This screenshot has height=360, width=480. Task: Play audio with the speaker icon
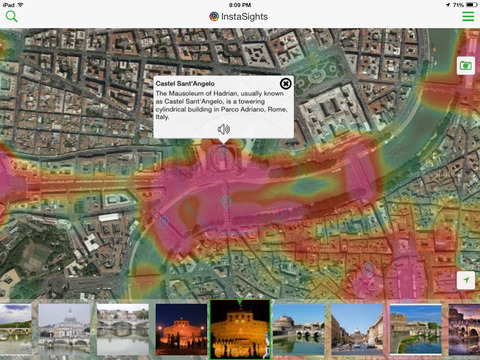pos(224,129)
